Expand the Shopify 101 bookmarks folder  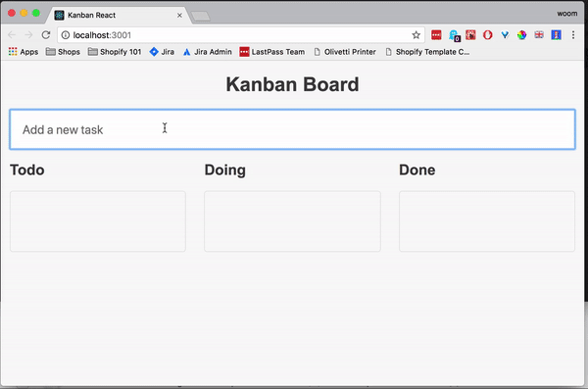tap(115, 52)
